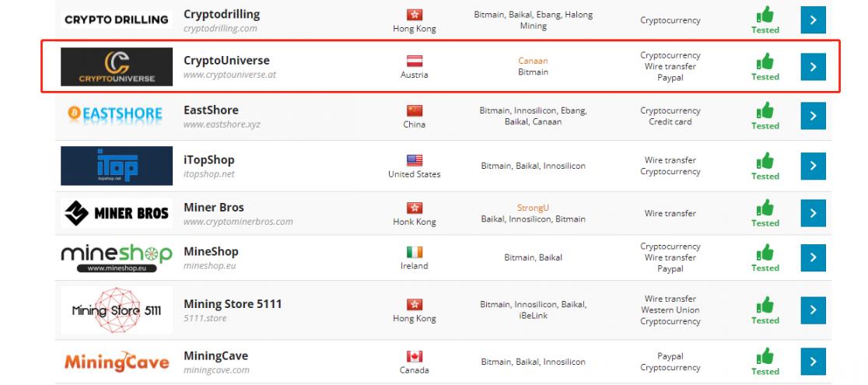Open the EastShore logo image
Viewport: 868px width, 385px height.
[116, 115]
